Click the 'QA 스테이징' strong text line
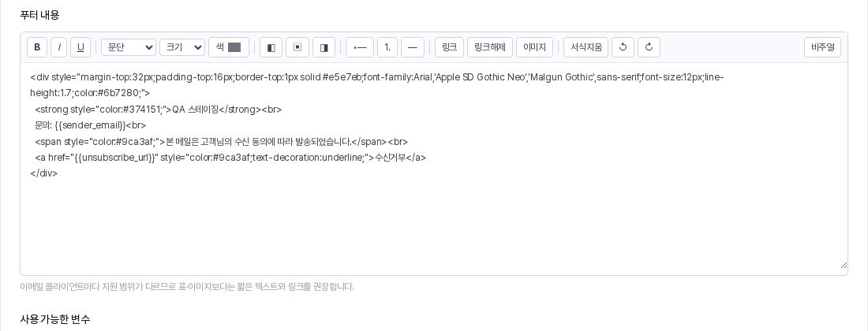This screenshot has width=868, height=331. click(159, 110)
